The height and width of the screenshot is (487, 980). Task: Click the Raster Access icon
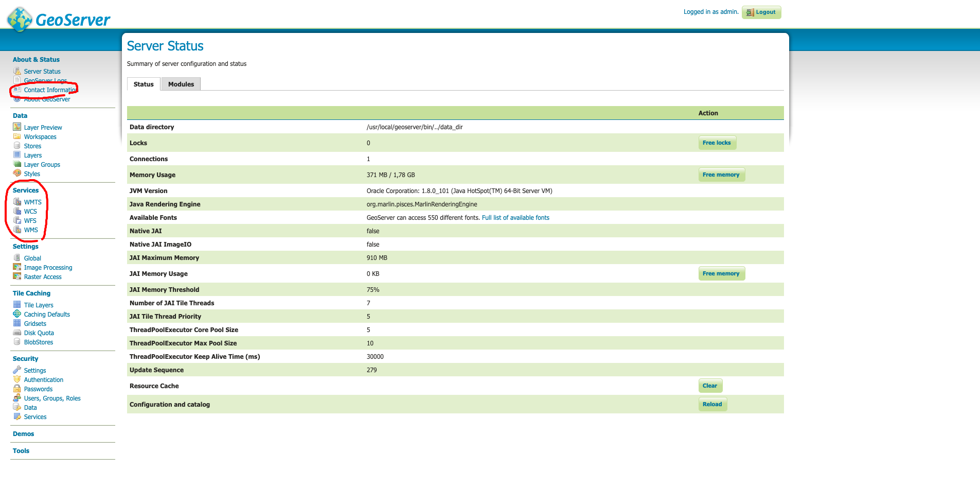[x=17, y=276]
